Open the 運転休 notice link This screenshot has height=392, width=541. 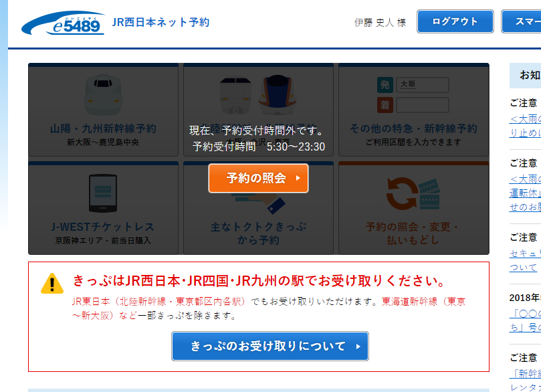pyautogui.click(x=525, y=193)
